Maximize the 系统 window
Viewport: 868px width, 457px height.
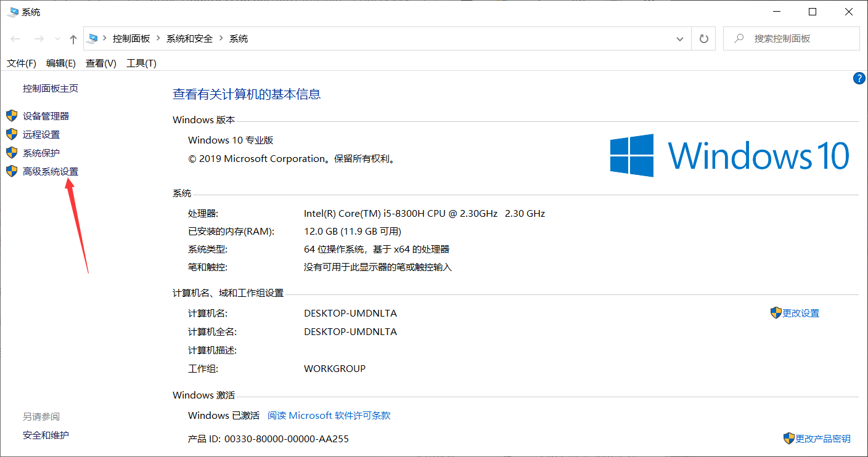pos(813,12)
